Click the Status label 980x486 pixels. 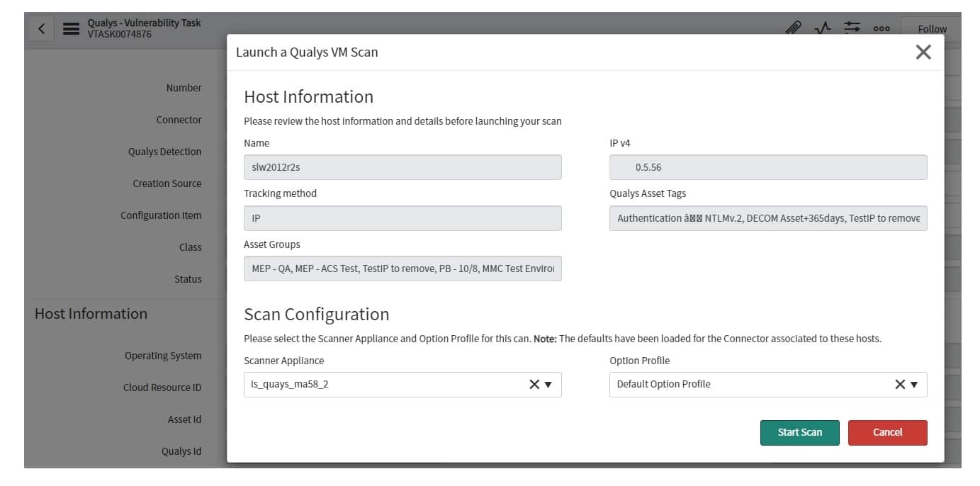(188, 279)
